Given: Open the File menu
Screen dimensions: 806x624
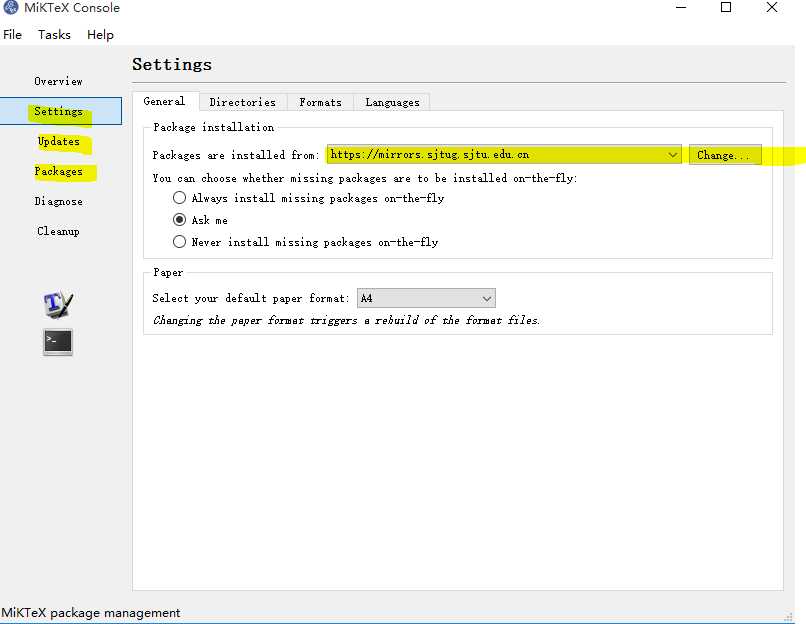Looking at the screenshot, I should (12, 34).
